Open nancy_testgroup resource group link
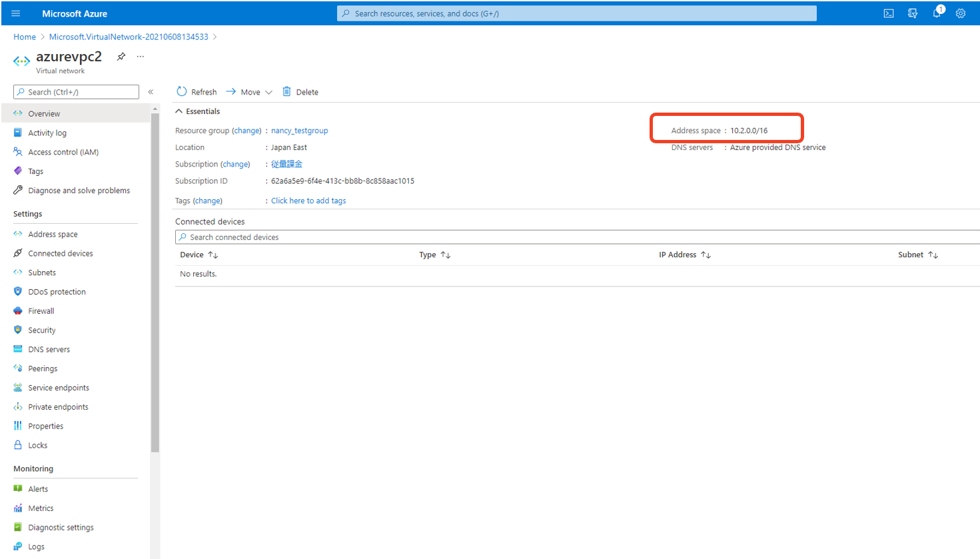 [x=299, y=131]
